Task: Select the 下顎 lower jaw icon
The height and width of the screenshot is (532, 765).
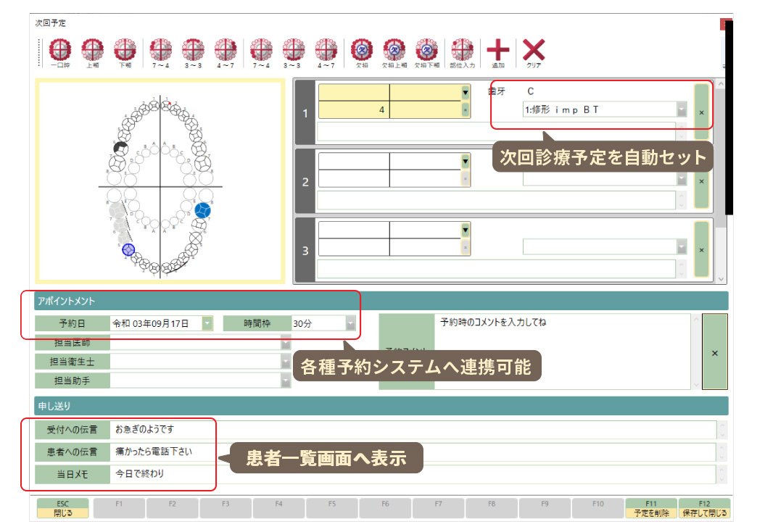Action: coord(125,51)
